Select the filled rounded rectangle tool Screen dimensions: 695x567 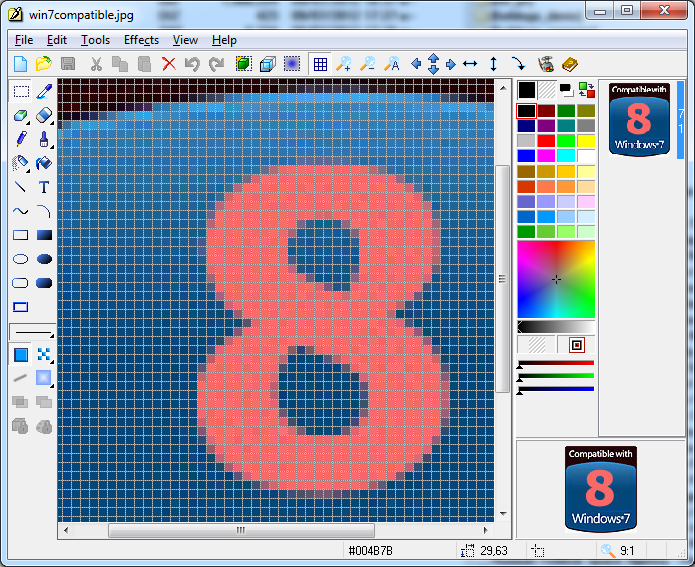44,283
